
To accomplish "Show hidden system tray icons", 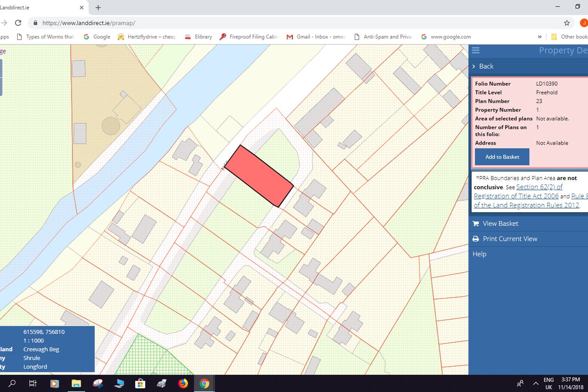I will pyautogui.click(x=535, y=383).
